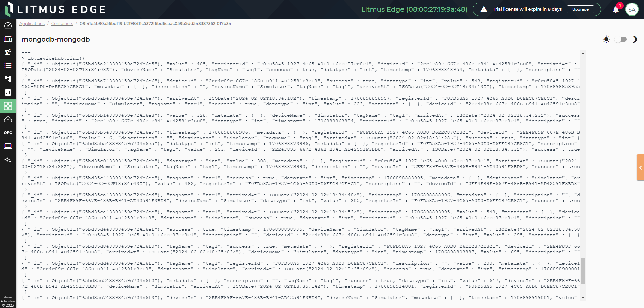Select the Applications grid icon
The height and width of the screenshot is (308, 644).
8,106
